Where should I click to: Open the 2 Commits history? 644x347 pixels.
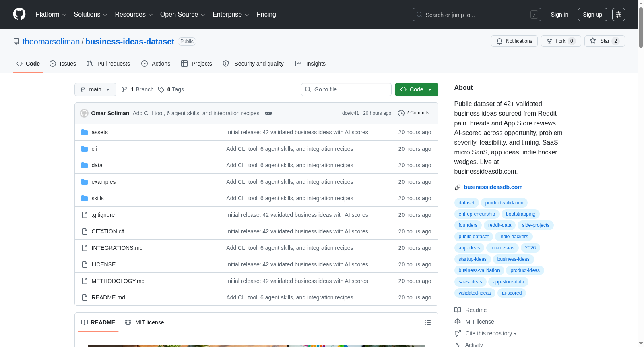coord(413,113)
